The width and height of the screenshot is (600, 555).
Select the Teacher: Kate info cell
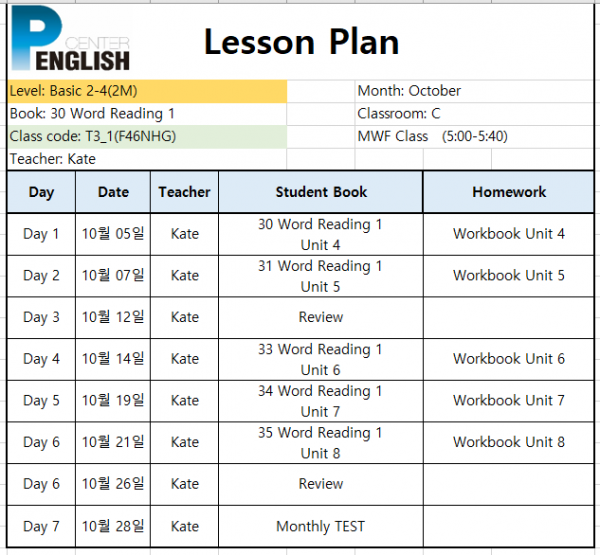click(147, 159)
